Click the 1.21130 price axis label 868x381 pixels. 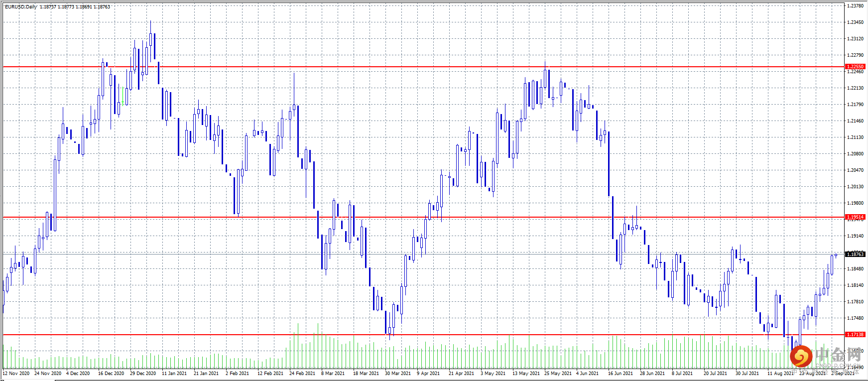click(x=856, y=137)
